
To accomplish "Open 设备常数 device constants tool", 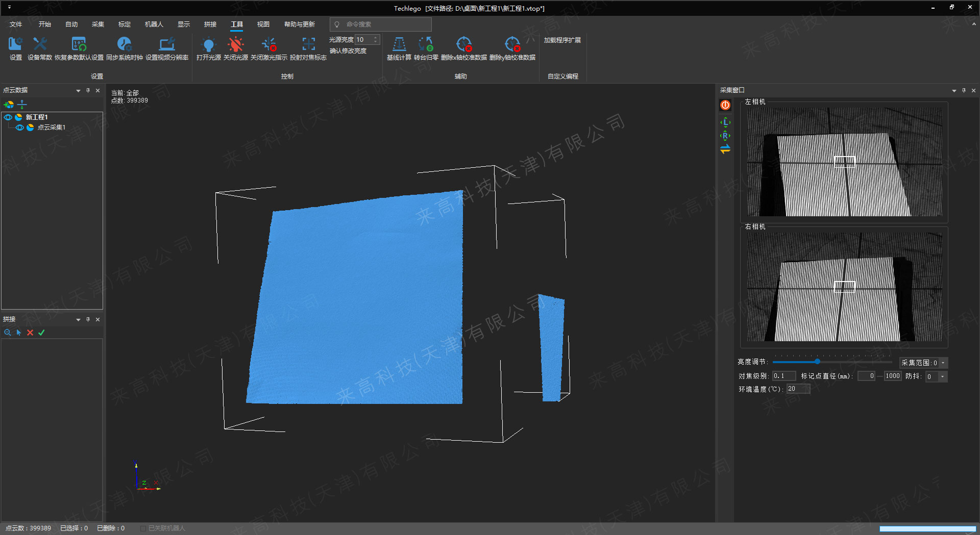I will [40, 45].
